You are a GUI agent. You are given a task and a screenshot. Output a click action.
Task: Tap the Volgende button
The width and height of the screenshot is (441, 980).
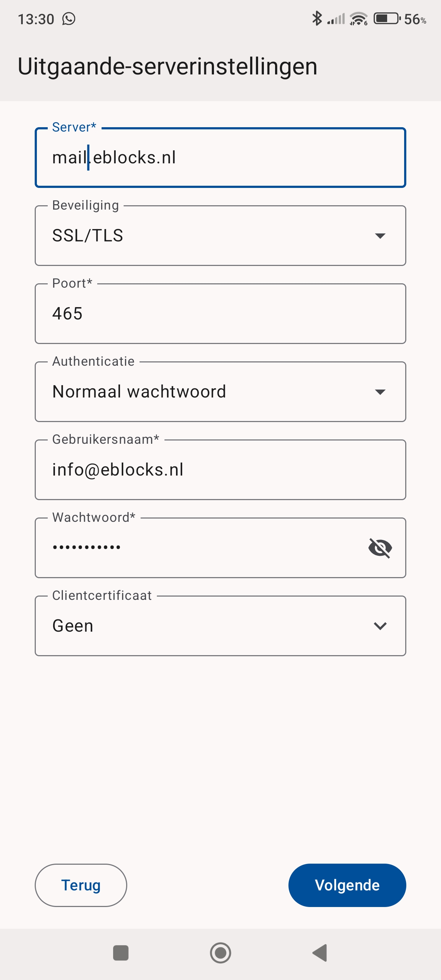click(347, 885)
